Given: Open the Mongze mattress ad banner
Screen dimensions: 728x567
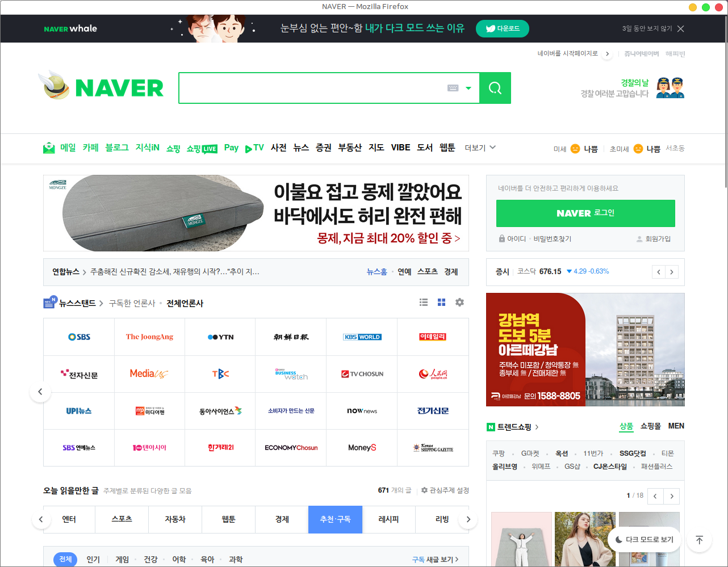Looking at the screenshot, I should coord(256,213).
